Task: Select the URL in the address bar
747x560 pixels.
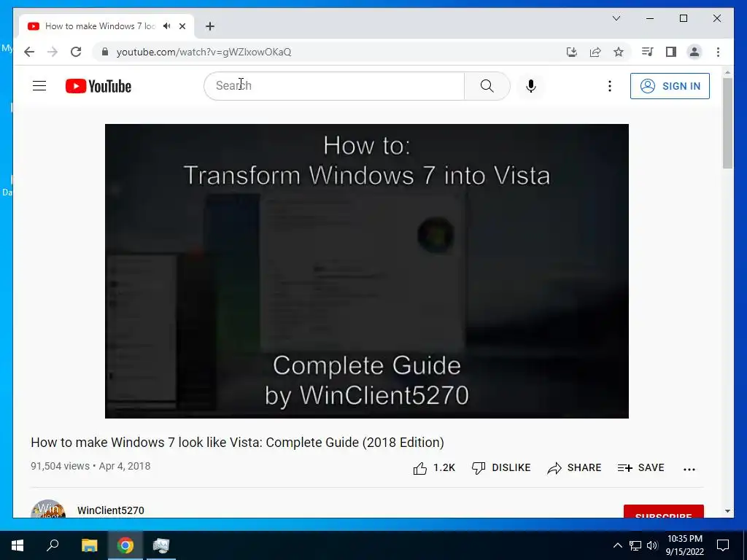Action: pyautogui.click(x=204, y=52)
